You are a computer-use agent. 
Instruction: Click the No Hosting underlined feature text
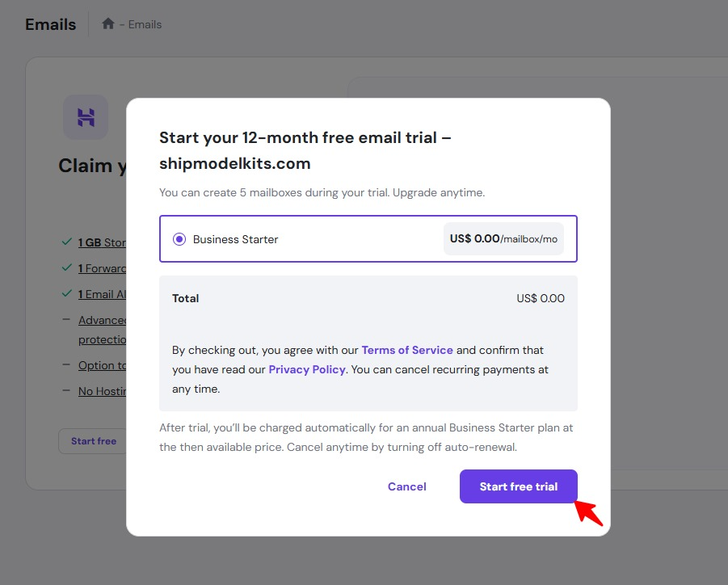tap(103, 391)
